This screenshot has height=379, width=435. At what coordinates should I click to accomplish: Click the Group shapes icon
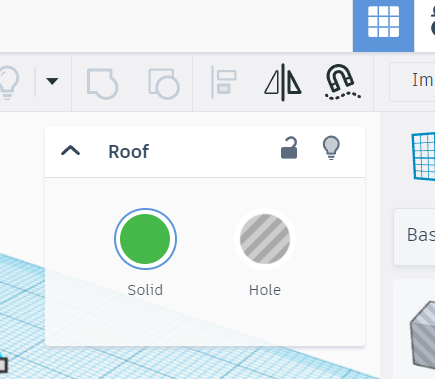(102, 84)
